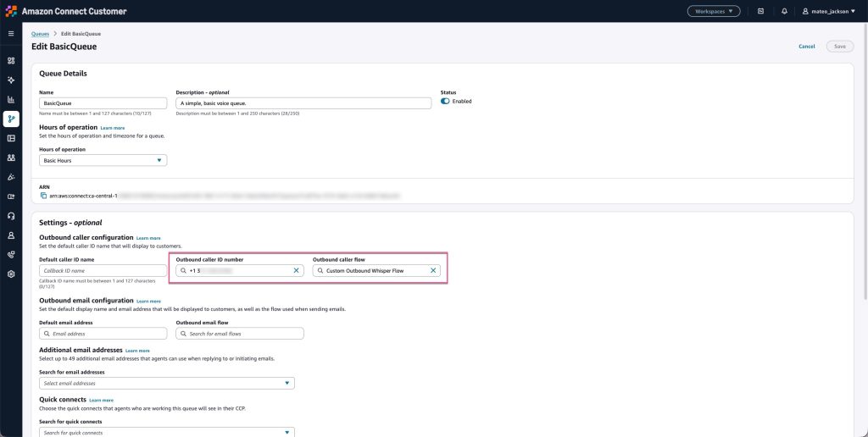Open Learn more for Quick connects
This screenshot has height=437, width=868.
point(102,400)
